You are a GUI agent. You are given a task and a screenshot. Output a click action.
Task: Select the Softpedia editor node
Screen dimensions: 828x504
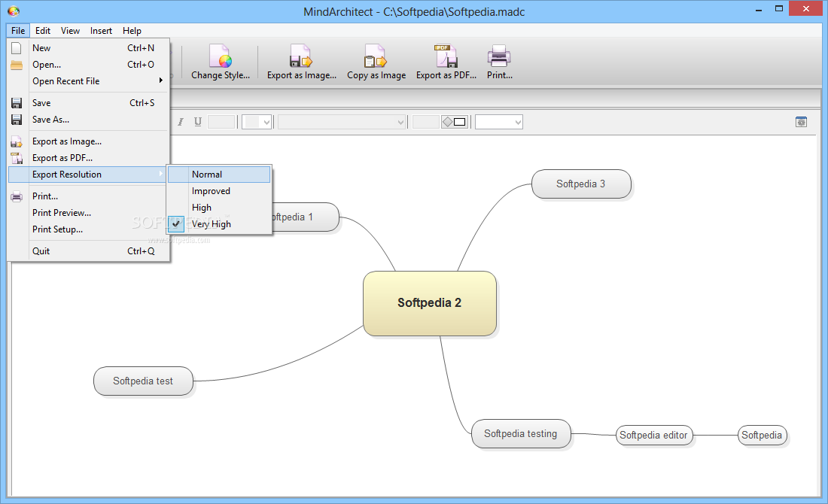pyautogui.click(x=653, y=436)
